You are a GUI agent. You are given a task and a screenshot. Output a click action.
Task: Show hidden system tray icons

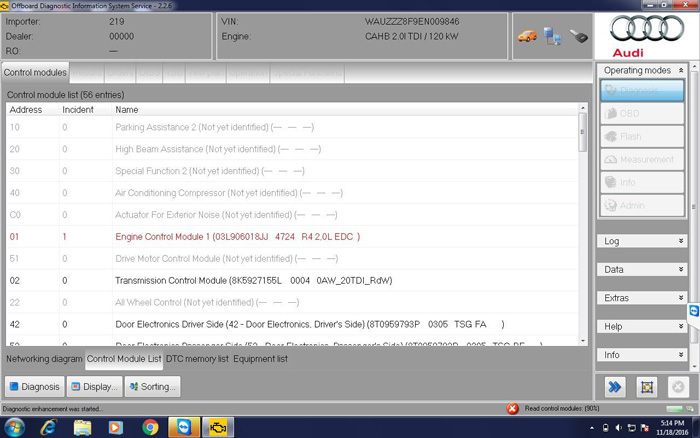(x=592, y=428)
